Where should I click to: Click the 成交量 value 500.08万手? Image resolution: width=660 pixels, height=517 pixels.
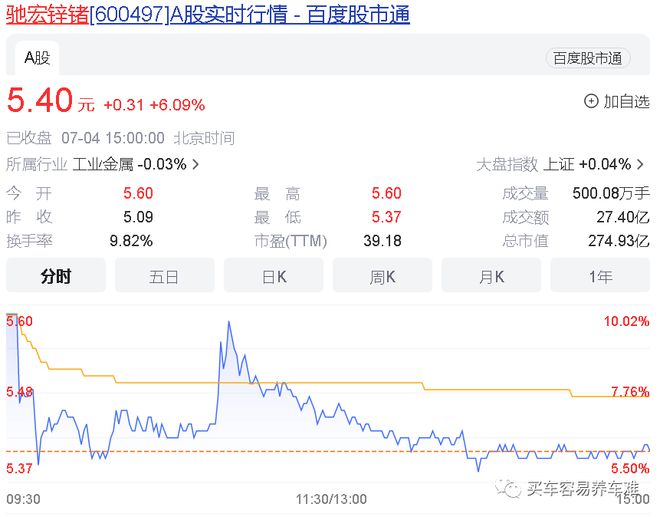(x=611, y=193)
